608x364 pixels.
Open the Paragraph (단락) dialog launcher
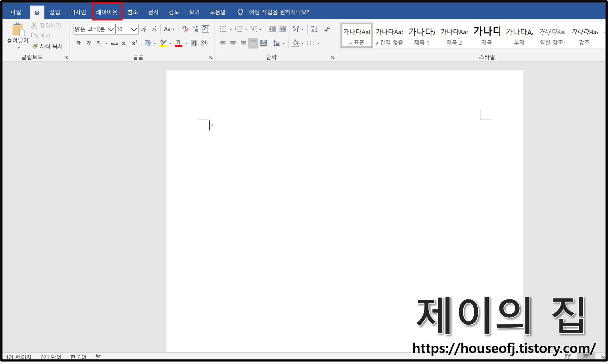[x=333, y=57]
